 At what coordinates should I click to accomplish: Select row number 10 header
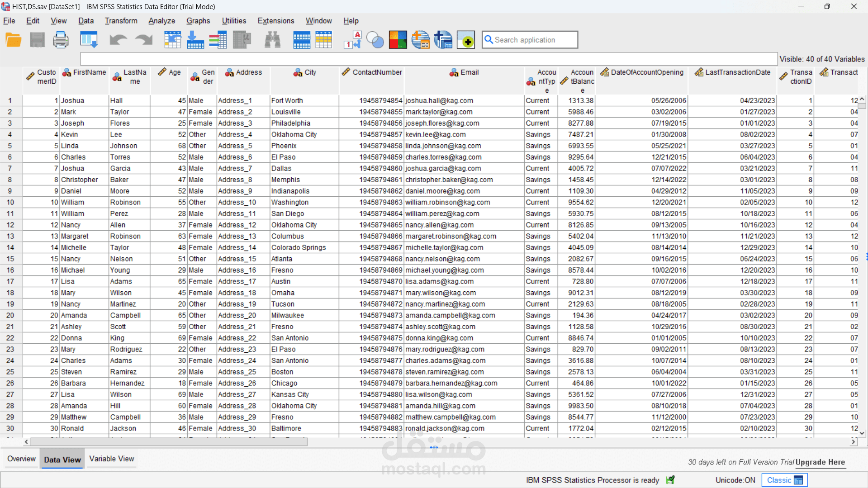coord(10,202)
